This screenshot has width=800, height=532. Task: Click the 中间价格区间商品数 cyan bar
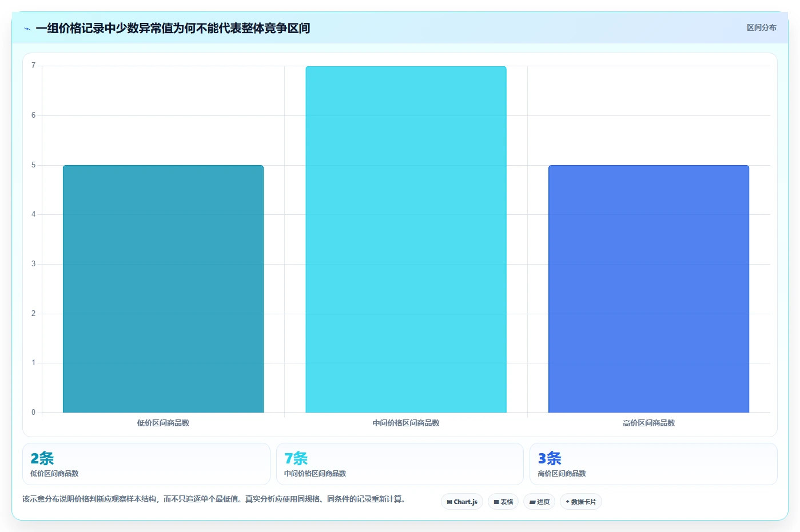pos(406,239)
